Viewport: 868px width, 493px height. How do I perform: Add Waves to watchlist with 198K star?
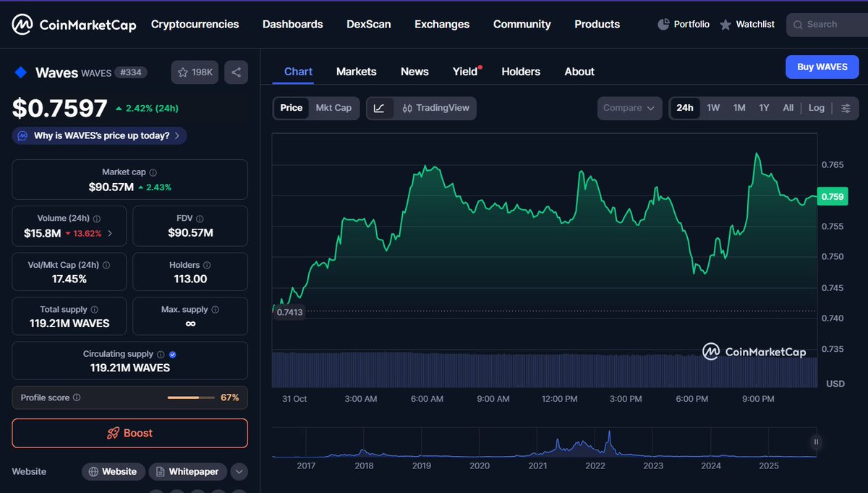(x=195, y=72)
